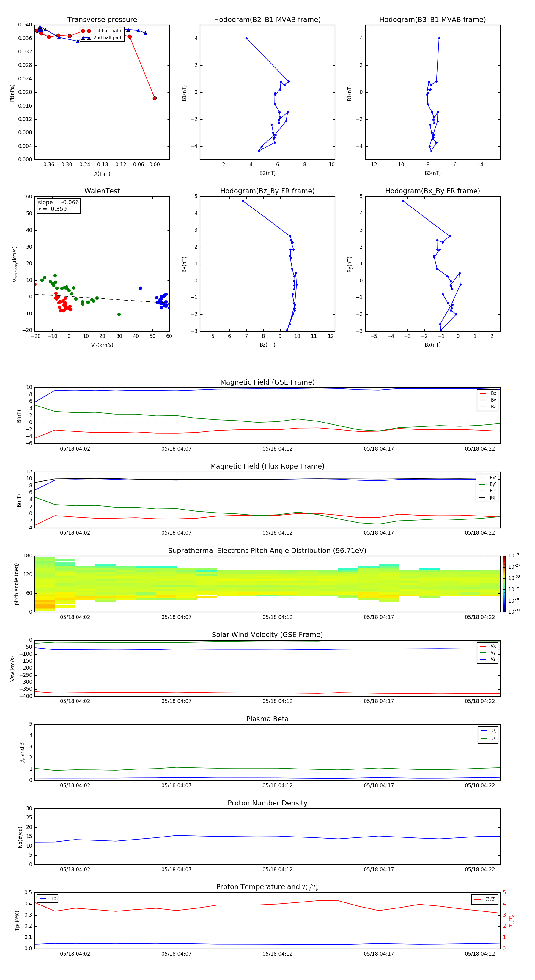Click the 'Tp' legend entry in temperature plot

click(48, 899)
